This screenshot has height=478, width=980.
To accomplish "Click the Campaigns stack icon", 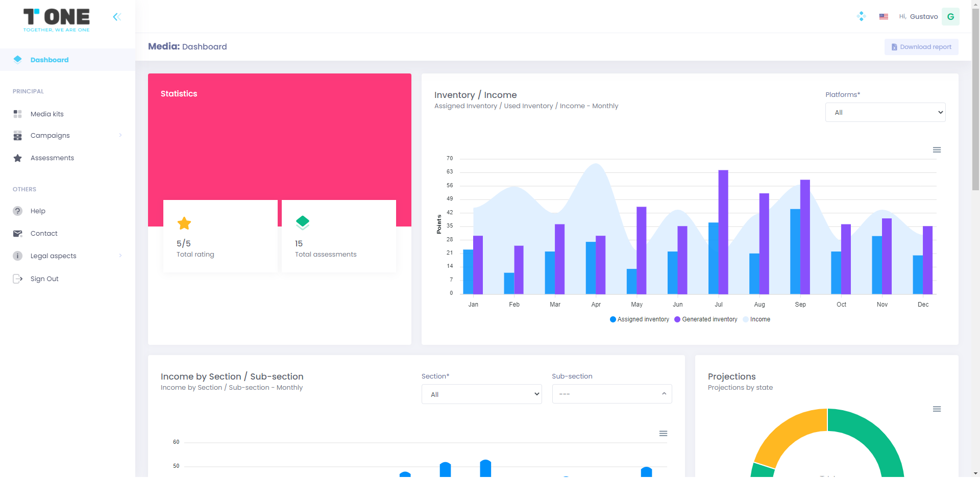I will (18, 136).
